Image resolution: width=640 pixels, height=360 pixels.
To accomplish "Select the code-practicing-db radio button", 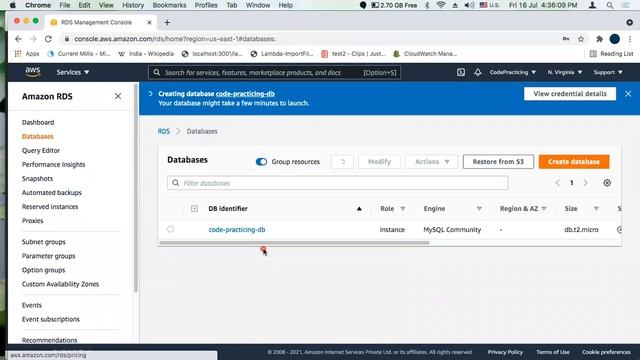I will tap(170, 229).
